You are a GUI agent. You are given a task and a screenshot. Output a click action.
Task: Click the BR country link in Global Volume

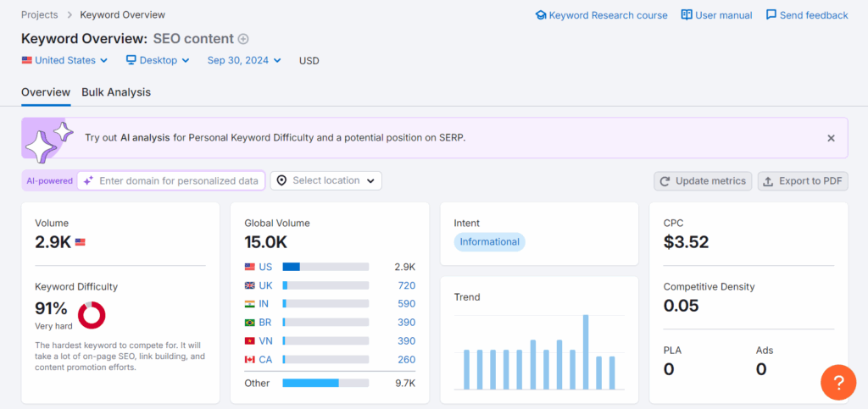tap(265, 323)
